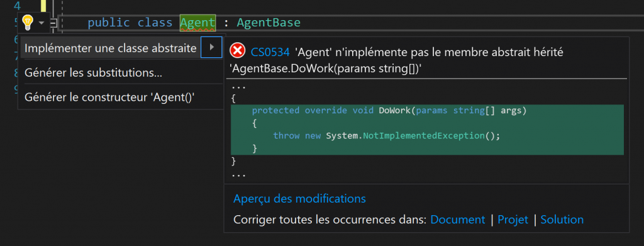Open the CS0534 error code link

tap(270, 52)
